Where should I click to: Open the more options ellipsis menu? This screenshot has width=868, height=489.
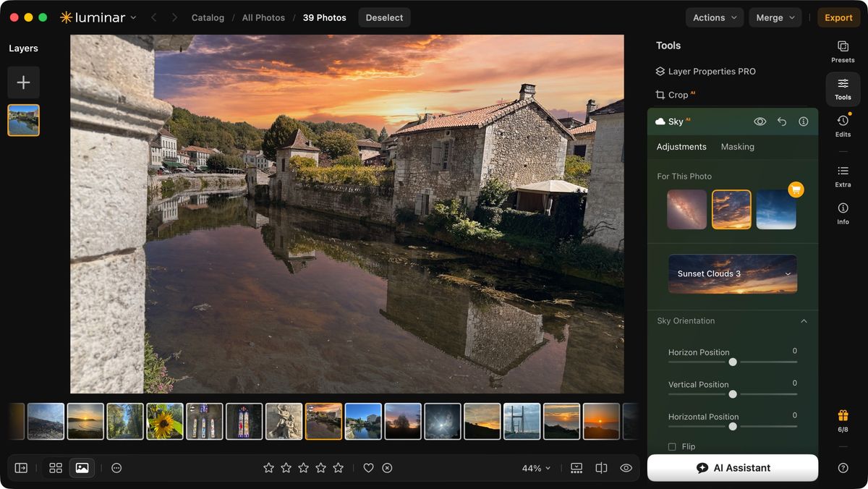click(116, 468)
